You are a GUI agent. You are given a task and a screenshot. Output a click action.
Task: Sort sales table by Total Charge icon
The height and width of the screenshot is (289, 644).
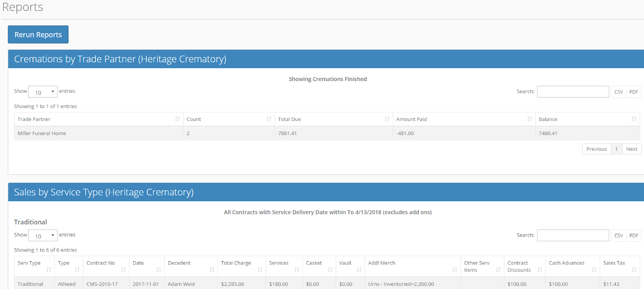pyautogui.click(x=260, y=270)
